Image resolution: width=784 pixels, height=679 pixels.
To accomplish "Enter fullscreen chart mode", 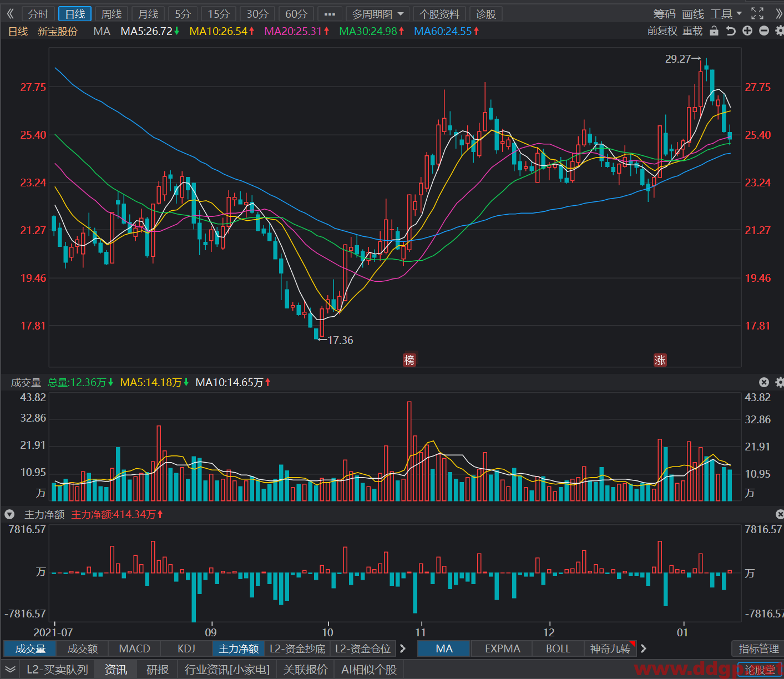I will tap(757, 14).
